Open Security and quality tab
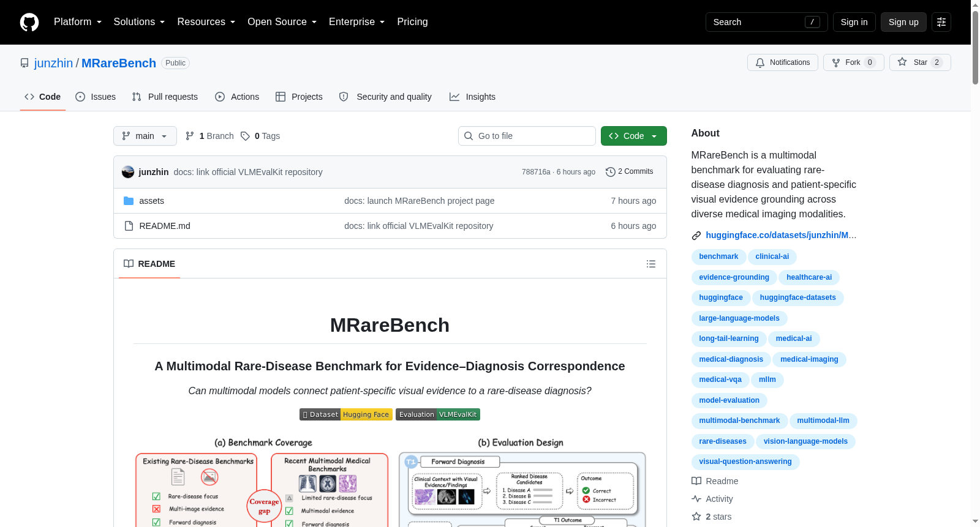 point(385,97)
